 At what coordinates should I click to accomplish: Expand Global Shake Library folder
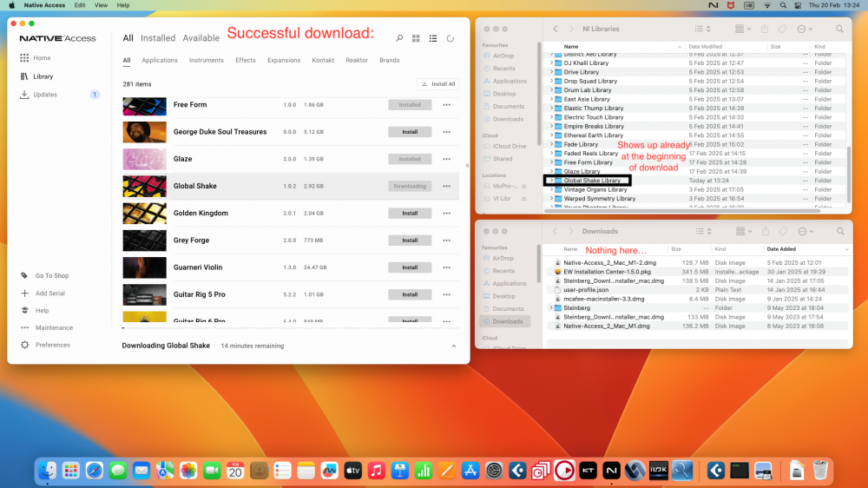(551, 181)
